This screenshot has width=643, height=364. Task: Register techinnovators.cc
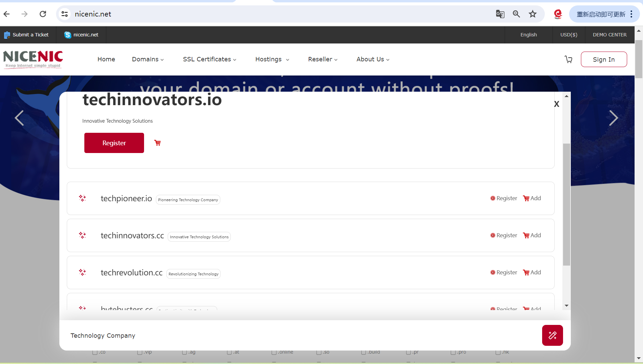(x=504, y=235)
